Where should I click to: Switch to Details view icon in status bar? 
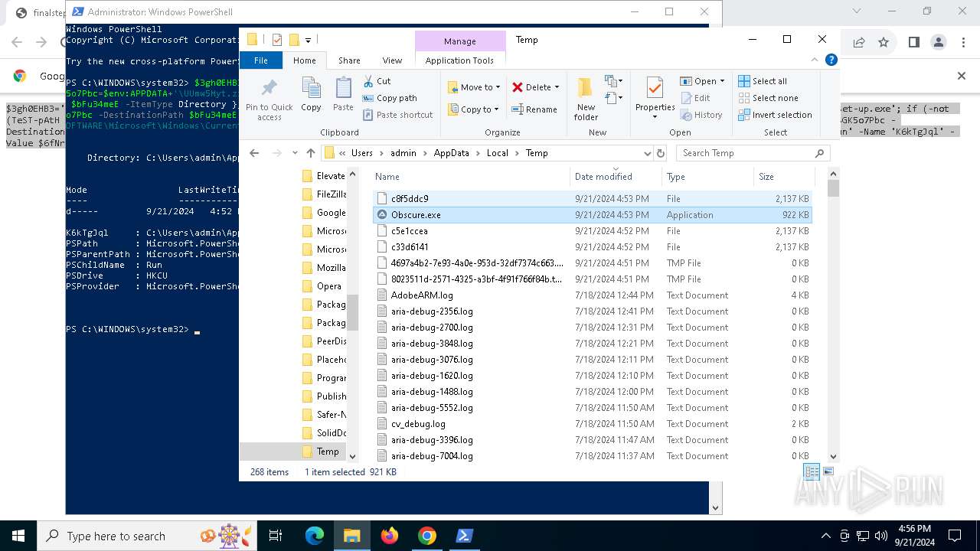pyautogui.click(x=812, y=472)
